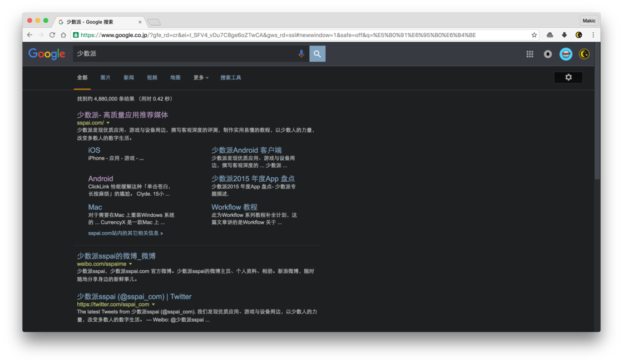The image size is (623, 364).
Task: Click the green weibo.com/sspaime URL text
Action: point(102,264)
